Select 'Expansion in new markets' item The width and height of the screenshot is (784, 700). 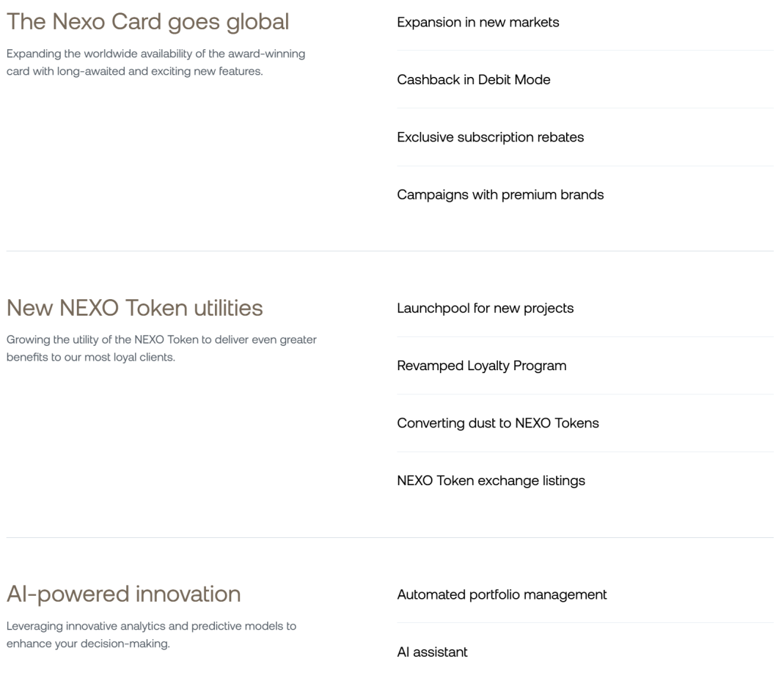(477, 23)
